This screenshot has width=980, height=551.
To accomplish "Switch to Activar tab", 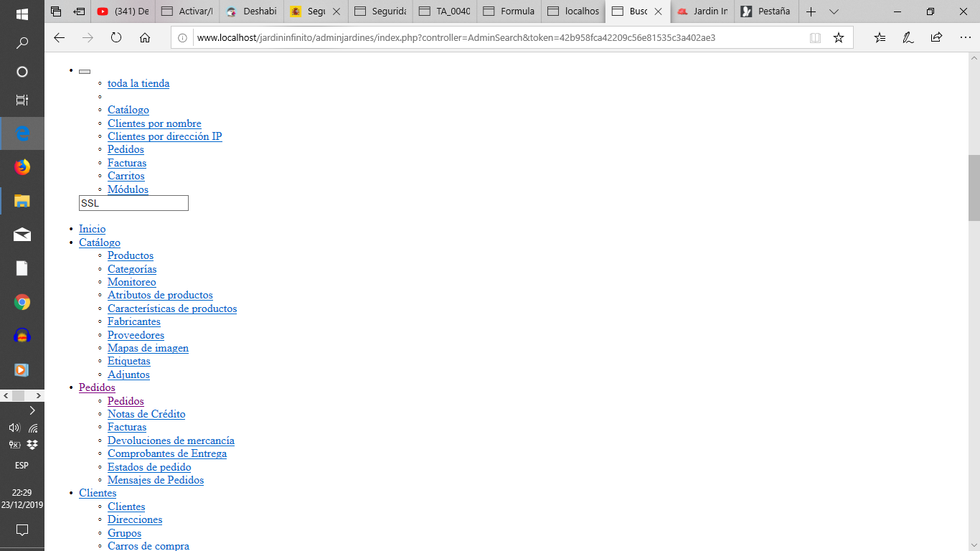I will tap(187, 11).
